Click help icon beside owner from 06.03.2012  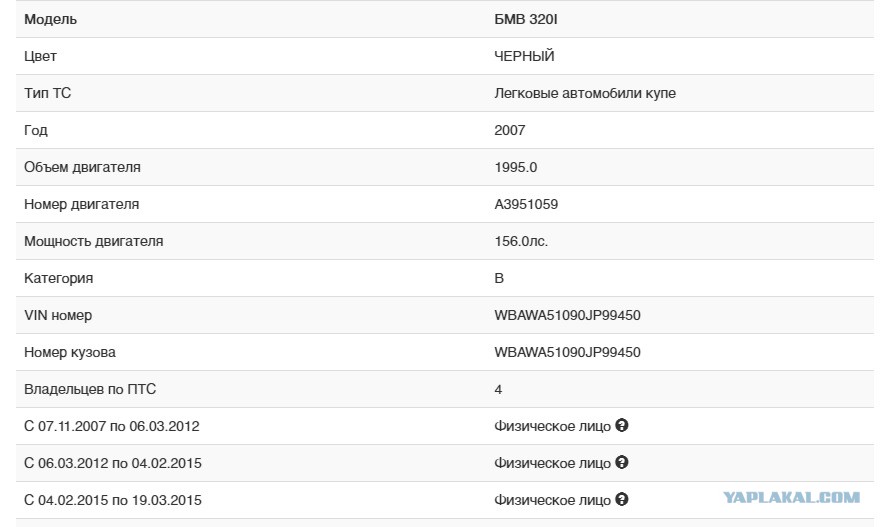tap(622, 462)
